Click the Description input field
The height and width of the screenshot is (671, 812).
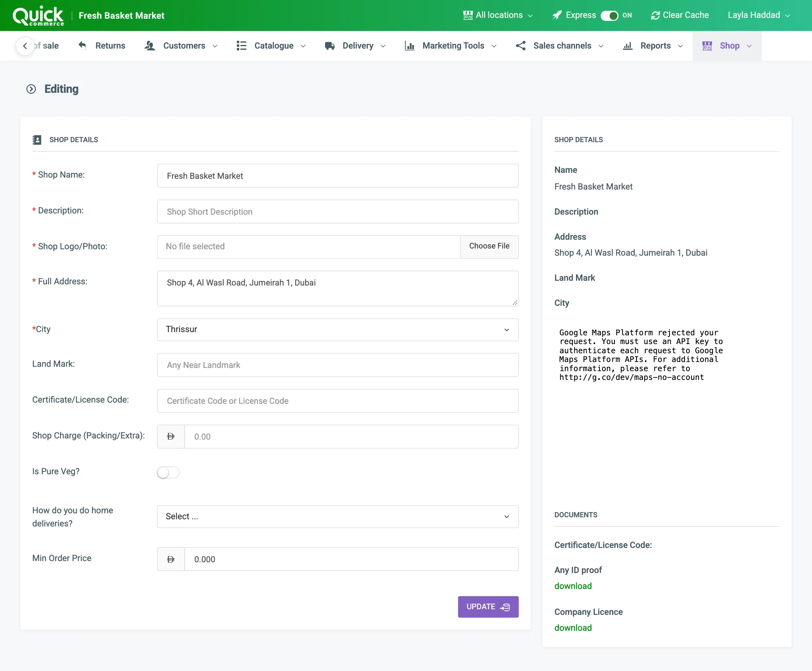click(x=338, y=211)
